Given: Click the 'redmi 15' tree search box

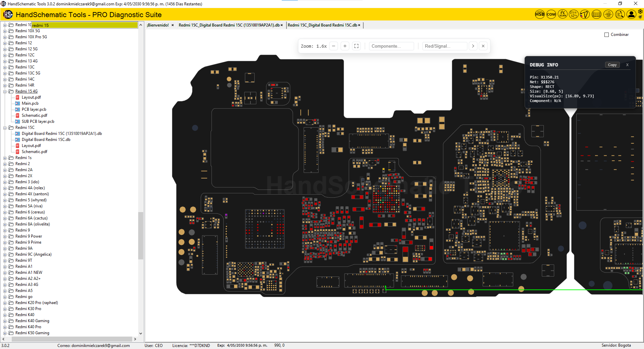Looking at the screenshot, I should tap(85, 25).
